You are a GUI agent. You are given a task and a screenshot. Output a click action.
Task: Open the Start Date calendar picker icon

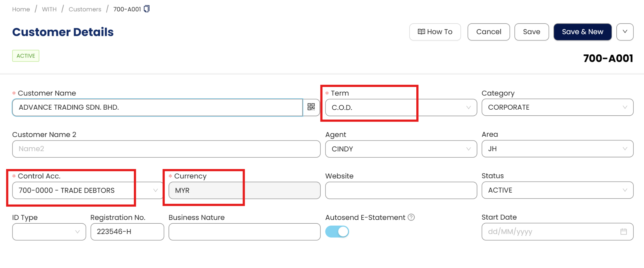(624, 232)
